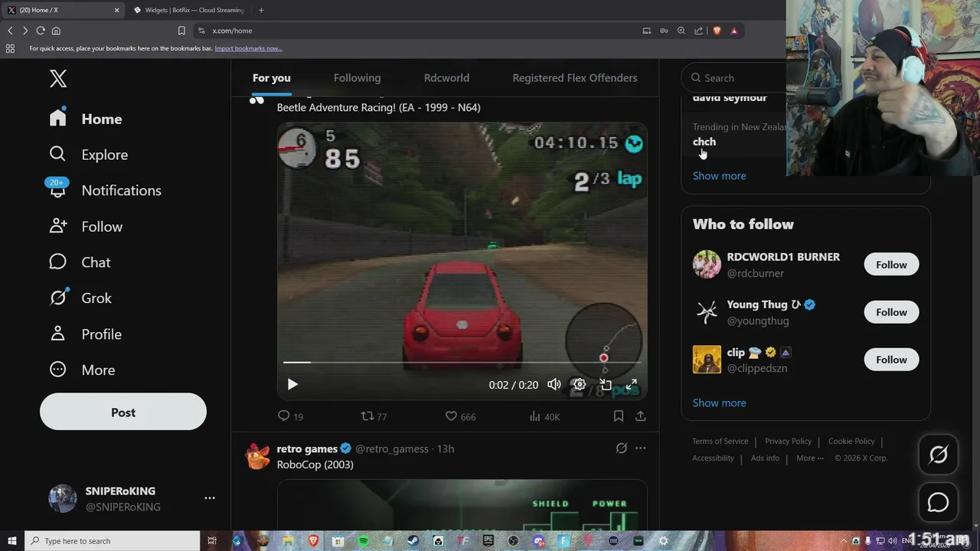The height and width of the screenshot is (551, 980).
Task: Open Cookie Policy link
Action: point(851,441)
